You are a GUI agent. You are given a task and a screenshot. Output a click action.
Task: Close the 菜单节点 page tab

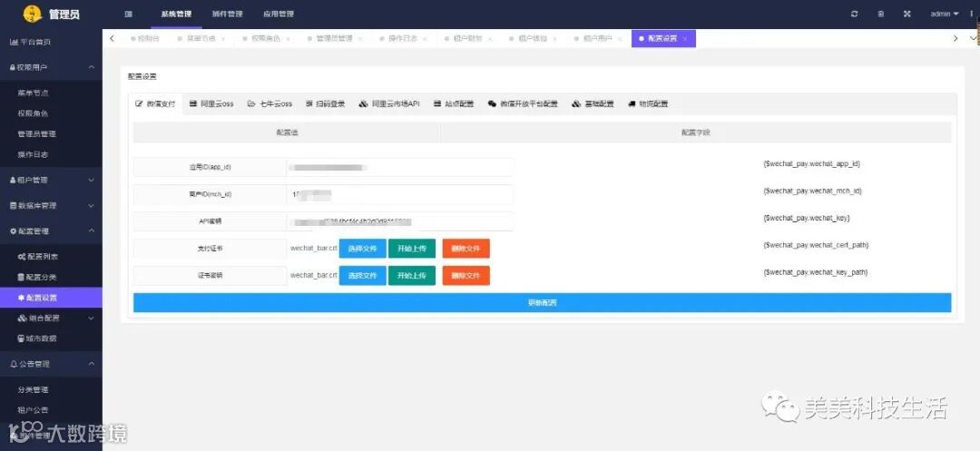coord(223,39)
